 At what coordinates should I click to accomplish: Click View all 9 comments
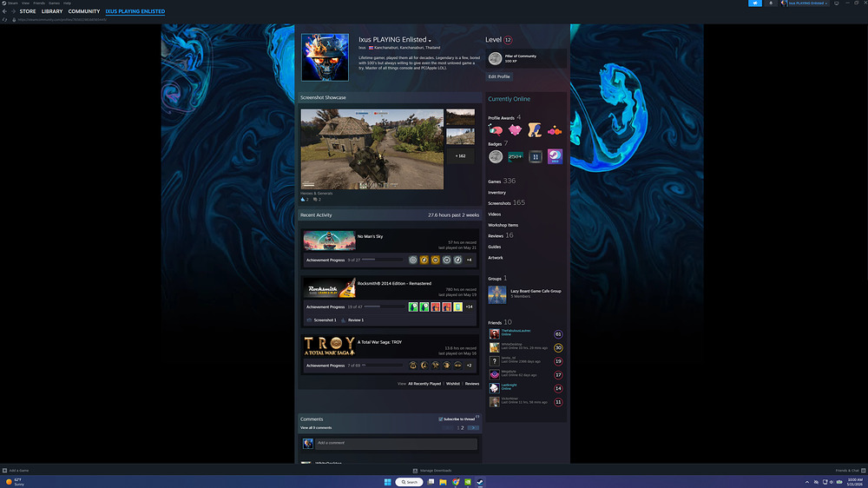[x=316, y=427]
